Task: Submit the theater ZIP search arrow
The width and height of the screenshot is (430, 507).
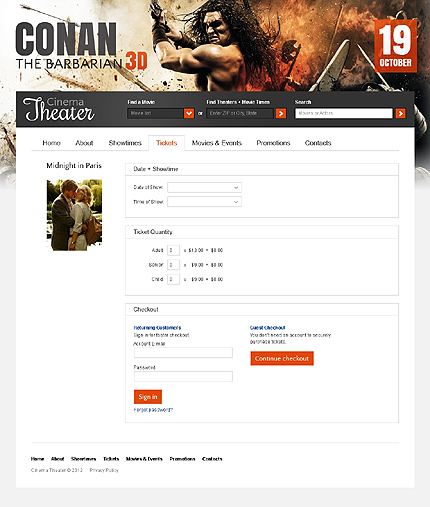Action: (281, 113)
